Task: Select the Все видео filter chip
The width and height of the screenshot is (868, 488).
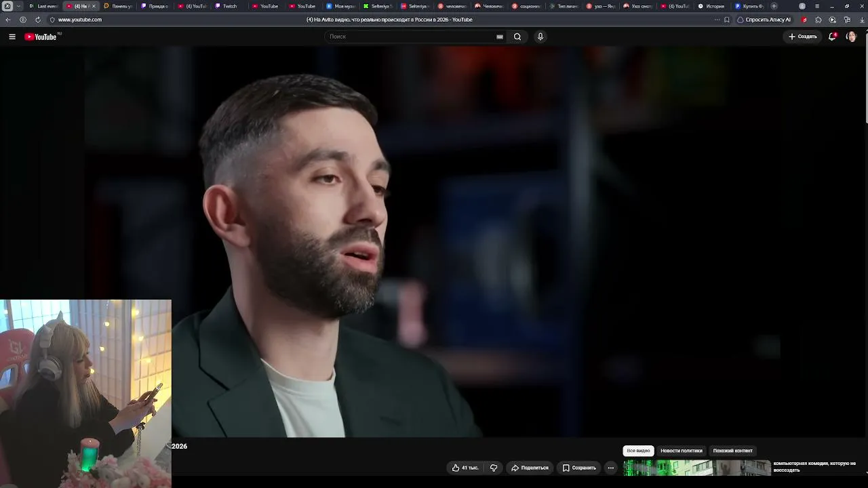Action: 638,451
